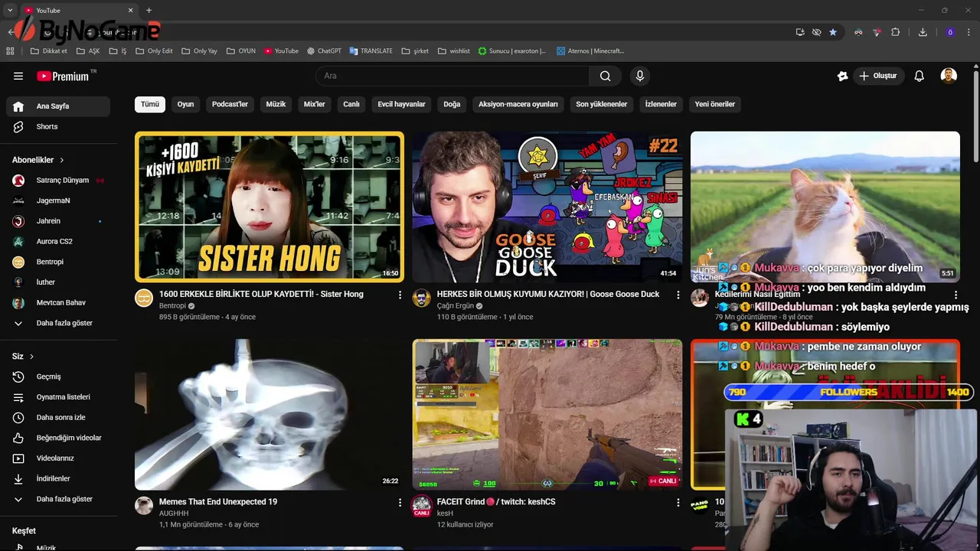Select the Son yüklenenler chip

tap(602, 104)
